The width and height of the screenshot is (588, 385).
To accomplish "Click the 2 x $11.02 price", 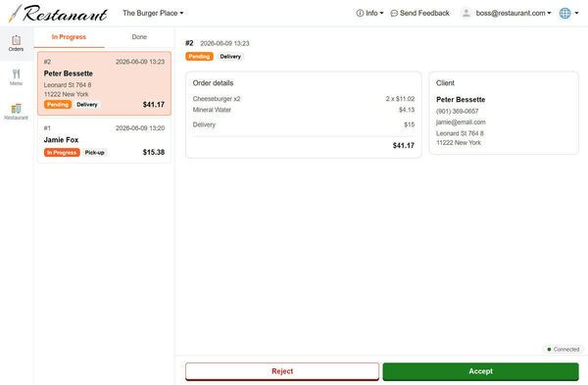I will pyautogui.click(x=400, y=99).
